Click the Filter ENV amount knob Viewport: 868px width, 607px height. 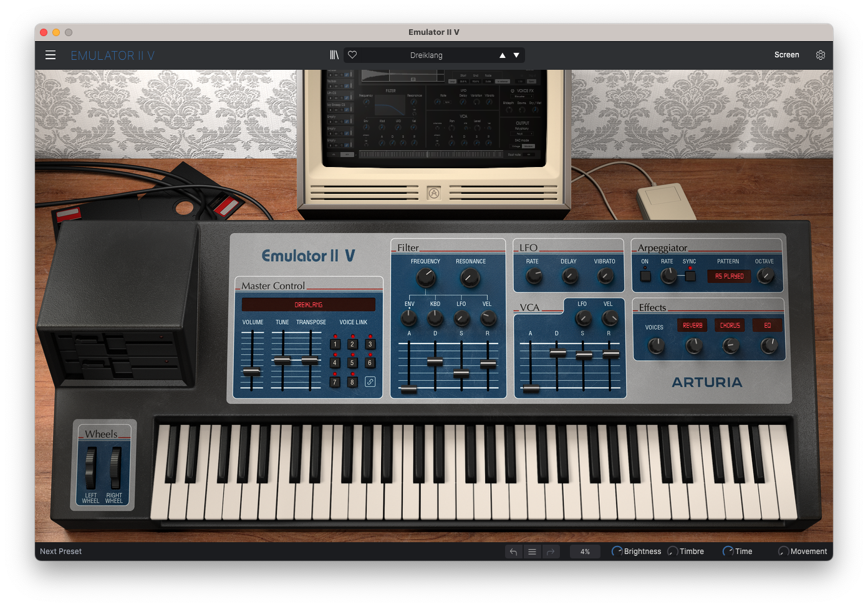[x=408, y=318]
